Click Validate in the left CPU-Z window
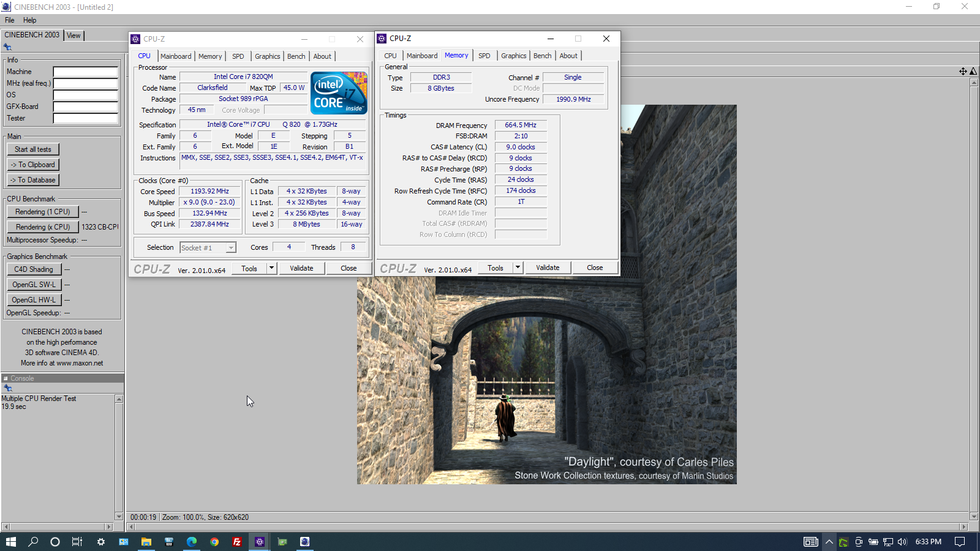Screen dimensions: 980x551 tap(301, 268)
